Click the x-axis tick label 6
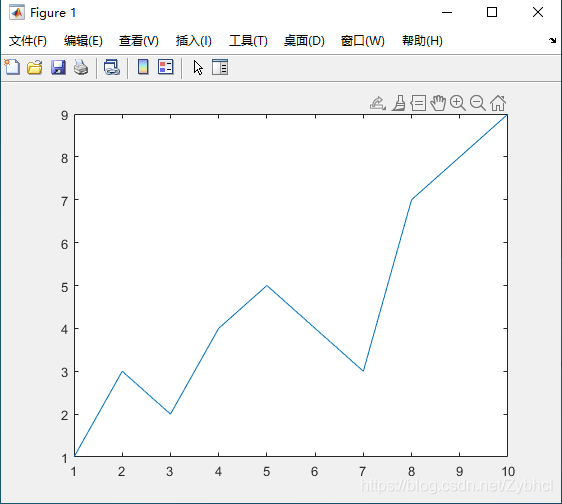The width and height of the screenshot is (562, 504). pos(314,472)
